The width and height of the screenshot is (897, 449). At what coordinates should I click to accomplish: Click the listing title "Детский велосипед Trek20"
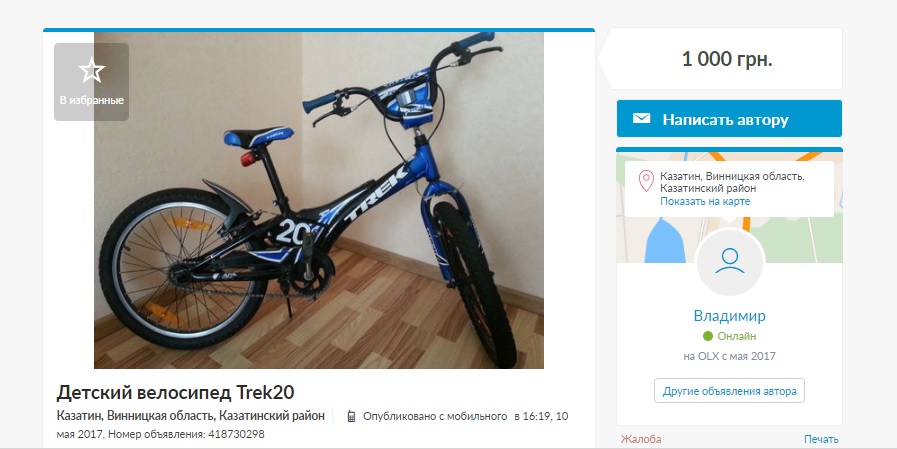tap(175, 392)
